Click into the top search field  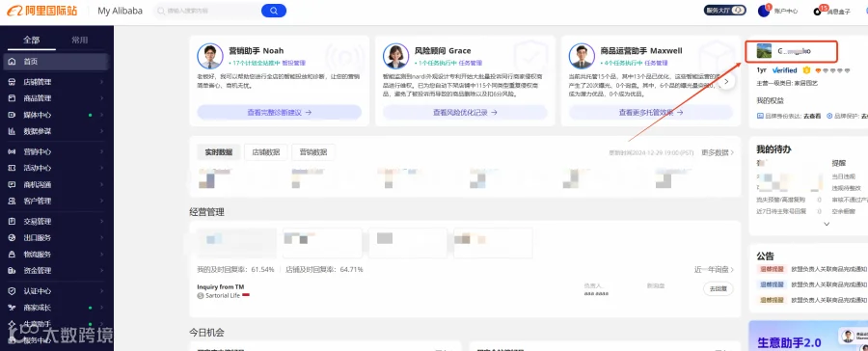(206, 11)
